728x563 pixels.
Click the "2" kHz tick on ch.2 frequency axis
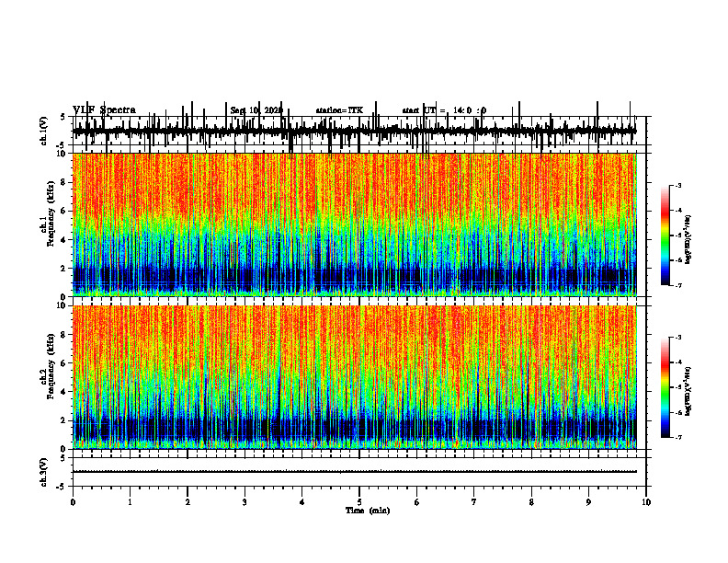coord(63,420)
